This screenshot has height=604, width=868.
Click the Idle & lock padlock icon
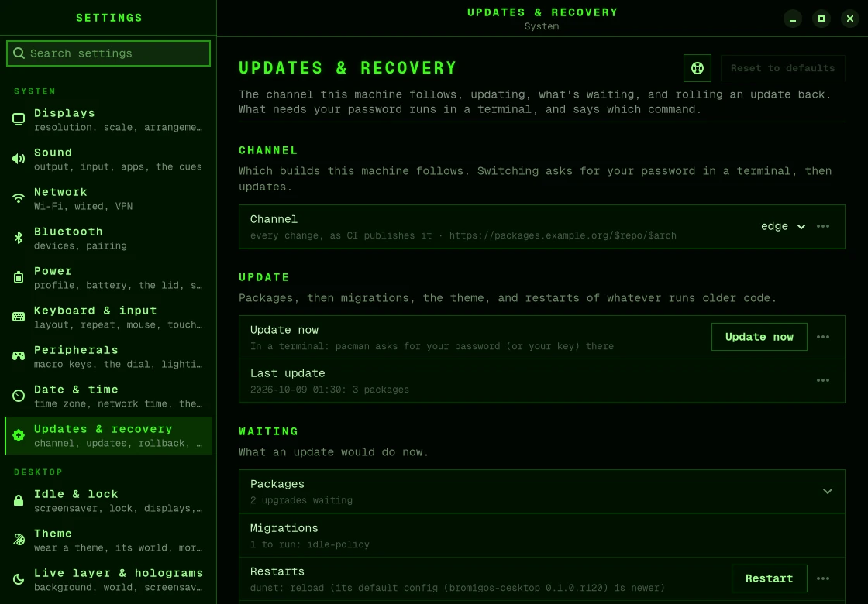click(19, 500)
